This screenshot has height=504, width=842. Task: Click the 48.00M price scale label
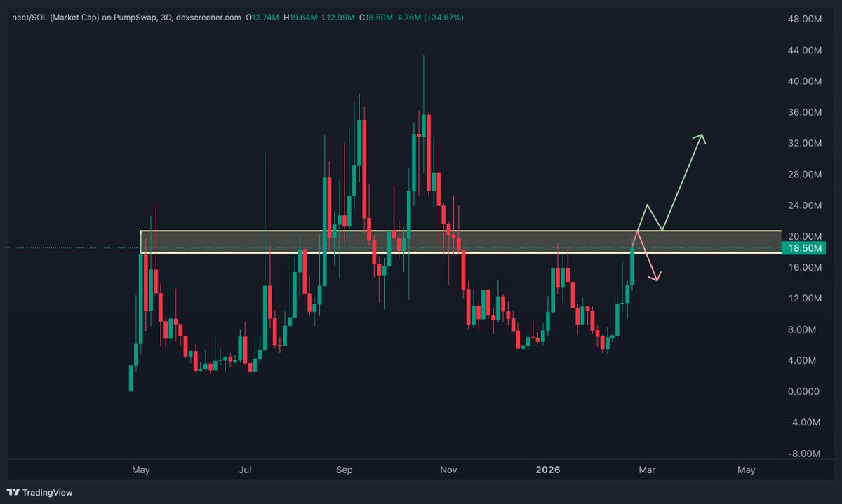tap(803, 20)
